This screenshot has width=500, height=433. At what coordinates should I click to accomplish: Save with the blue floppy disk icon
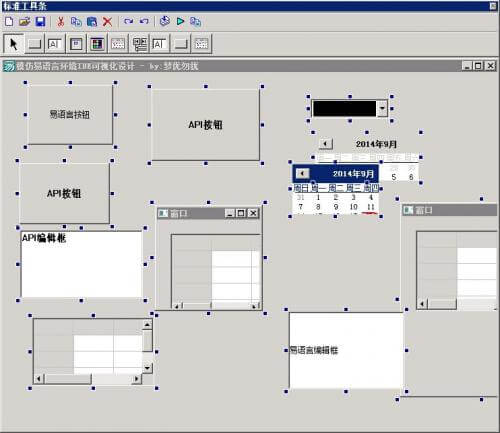[x=40, y=22]
